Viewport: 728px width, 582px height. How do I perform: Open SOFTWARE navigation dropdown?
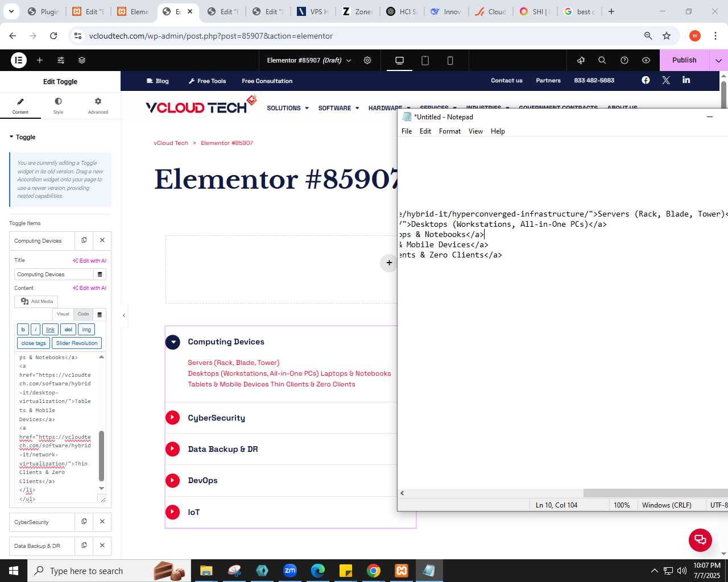coord(338,108)
